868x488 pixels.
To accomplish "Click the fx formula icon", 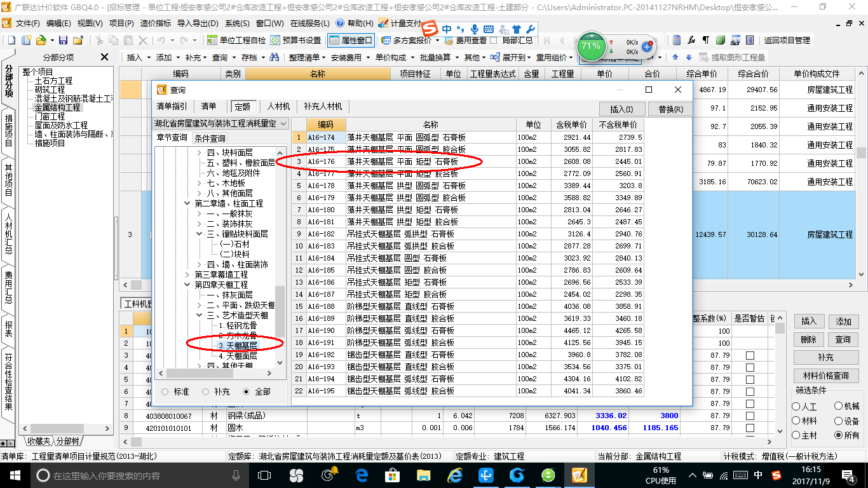I will 691,40.
